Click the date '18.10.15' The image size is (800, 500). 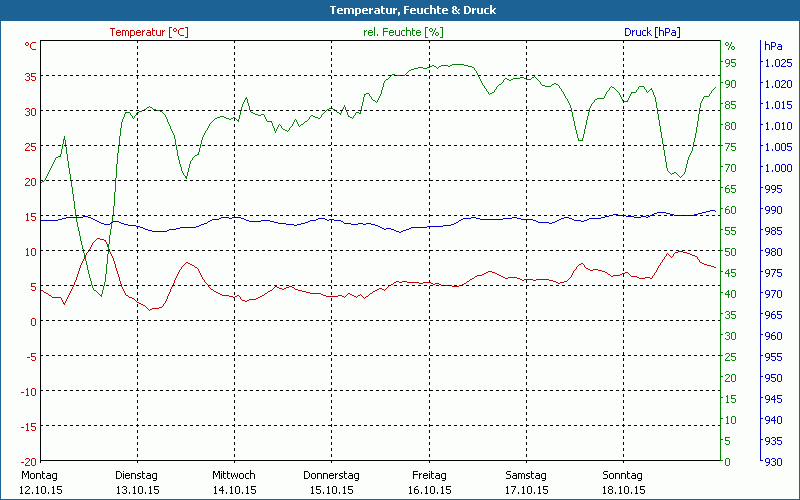pos(623,490)
